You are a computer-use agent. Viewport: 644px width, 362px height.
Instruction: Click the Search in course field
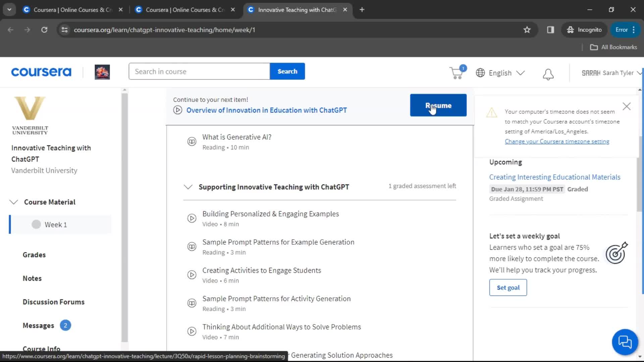(199, 71)
